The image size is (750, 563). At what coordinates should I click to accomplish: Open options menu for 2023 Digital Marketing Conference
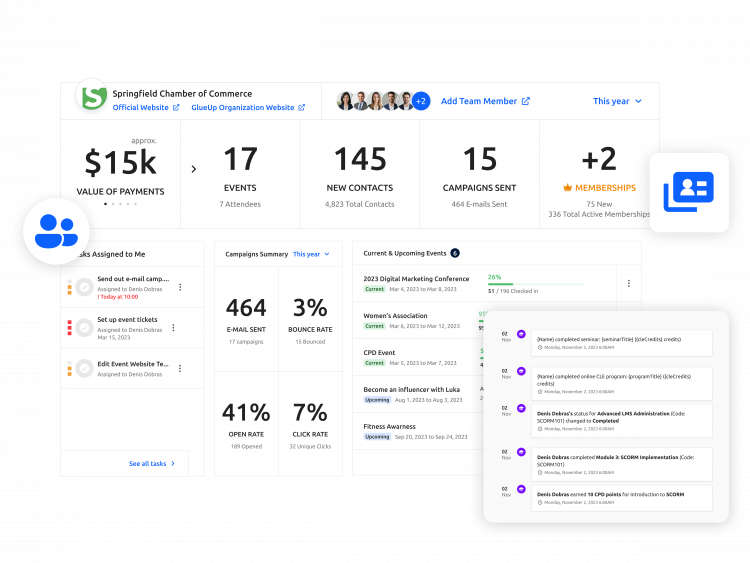pyautogui.click(x=628, y=283)
